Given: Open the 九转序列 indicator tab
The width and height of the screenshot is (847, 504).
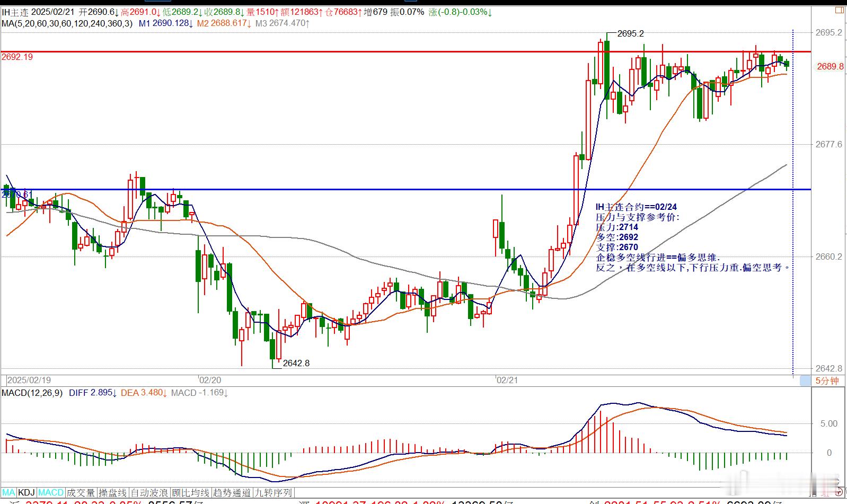Looking at the screenshot, I should pos(273,493).
